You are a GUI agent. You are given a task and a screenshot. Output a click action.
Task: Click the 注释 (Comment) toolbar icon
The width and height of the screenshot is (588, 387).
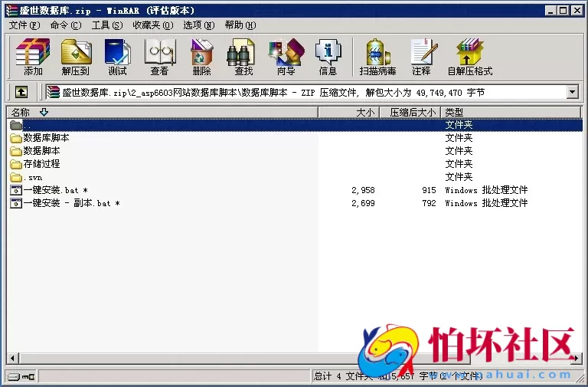(422, 56)
